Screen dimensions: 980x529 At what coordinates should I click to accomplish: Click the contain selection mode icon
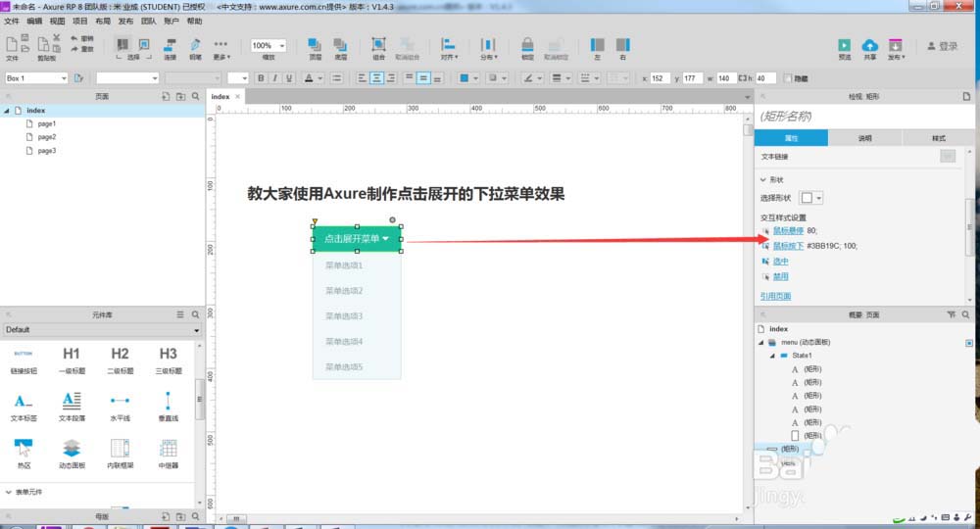[144, 44]
